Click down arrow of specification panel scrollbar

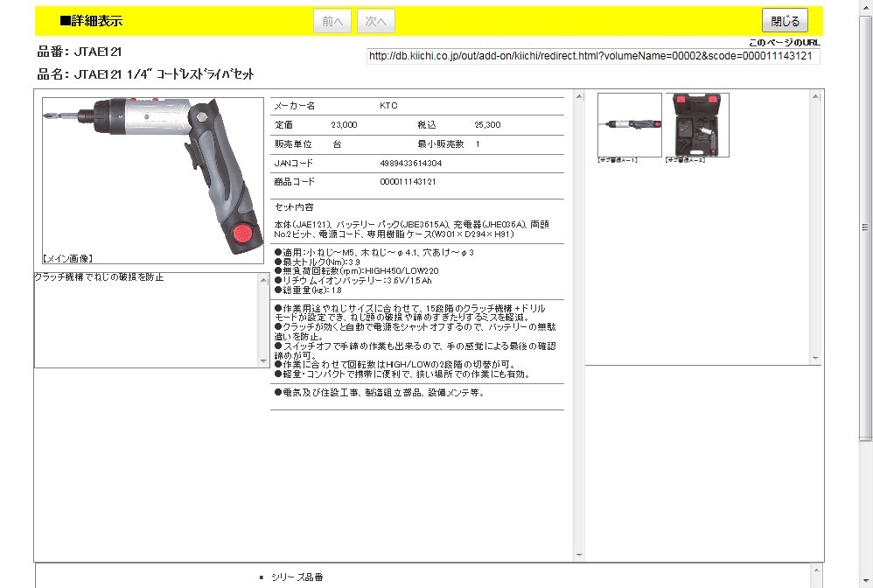[579, 555]
